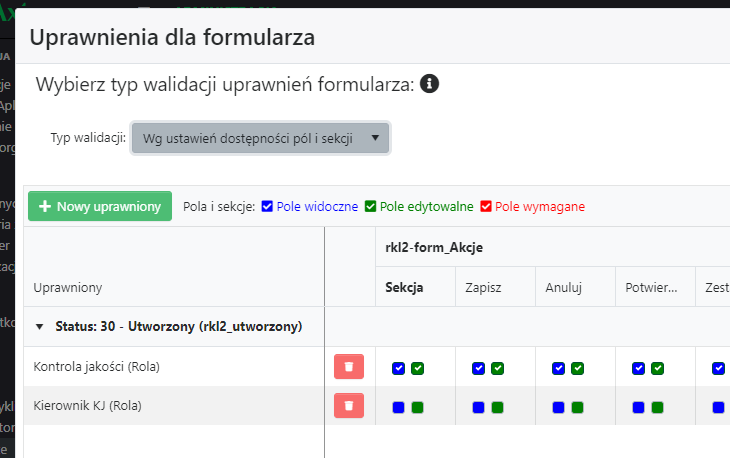Select the Kontrola jakości (Rola) row label
The image size is (730, 458).
tap(96, 367)
